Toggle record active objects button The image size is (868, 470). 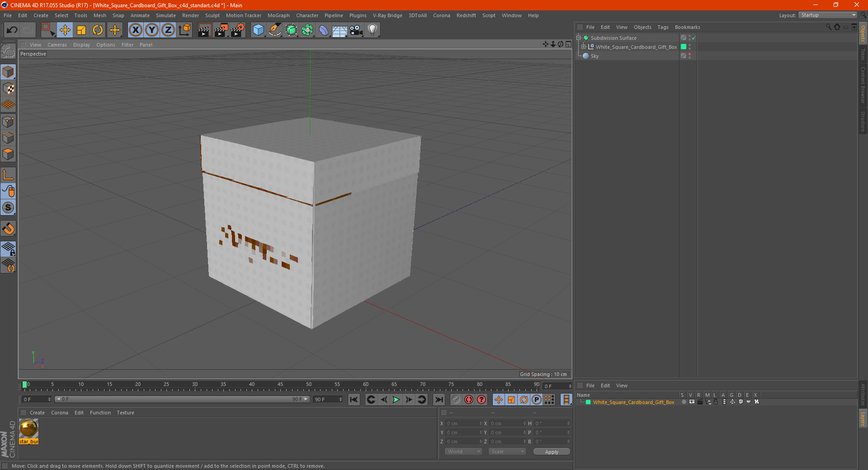click(456, 399)
